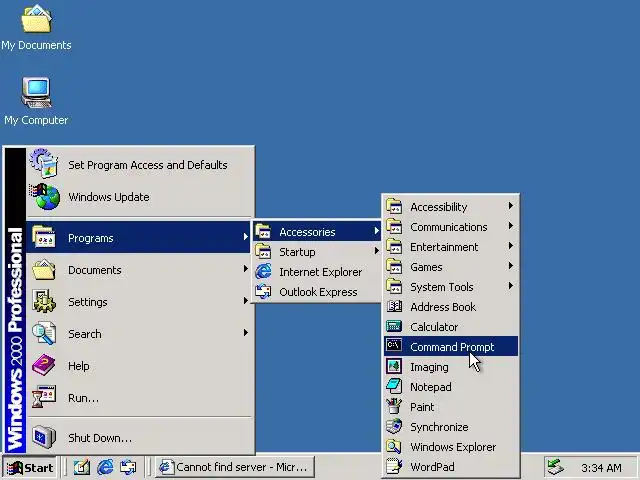This screenshot has width=640, height=480.
Task: Click the Windows Explorer icon
Action: (394, 446)
